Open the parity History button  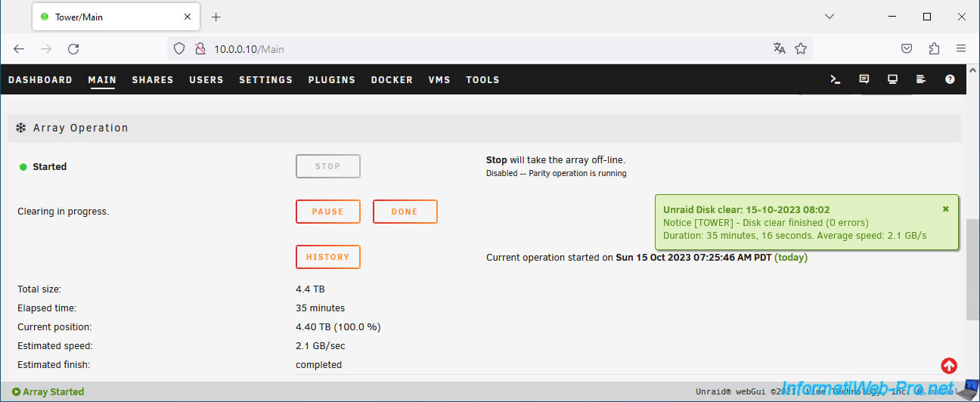pos(327,257)
